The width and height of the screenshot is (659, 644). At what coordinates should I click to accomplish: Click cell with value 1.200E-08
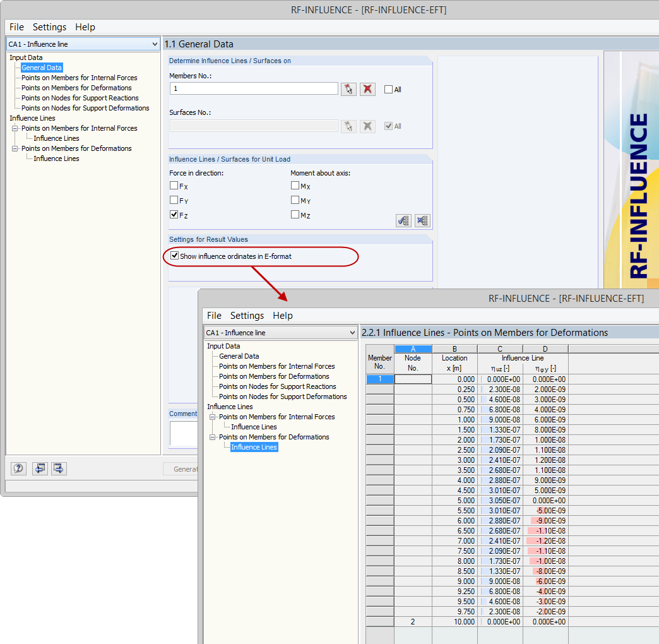tap(545, 460)
